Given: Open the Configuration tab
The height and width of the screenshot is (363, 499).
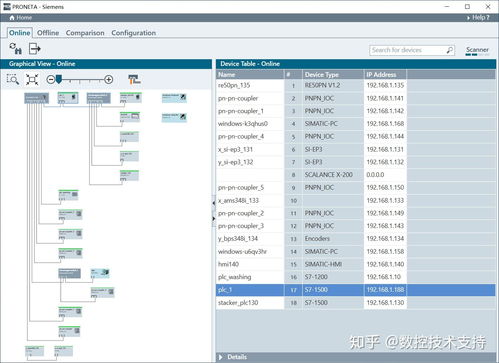Looking at the screenshot, I should point(134,33).
